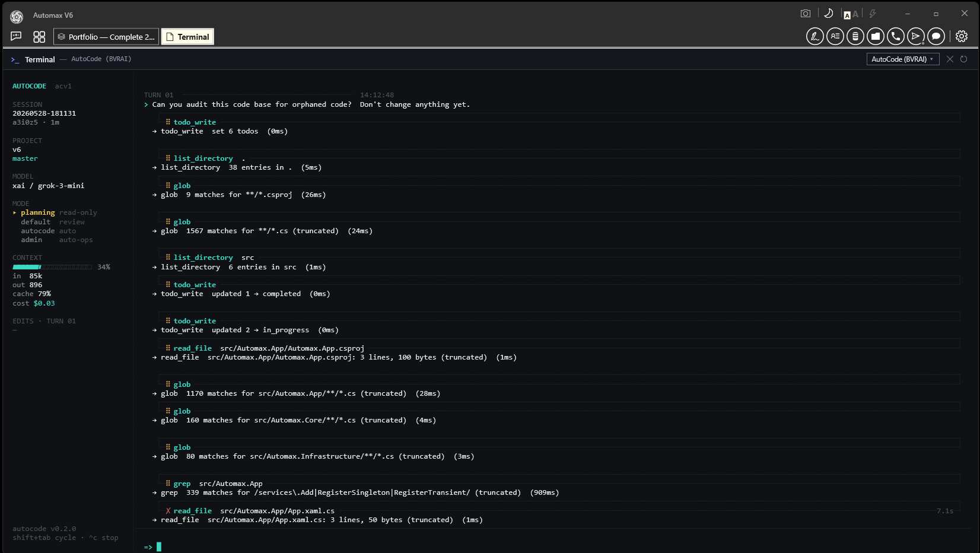Open the database icon
This screenshot has width=980, height=553.
(x=855, y=36)
